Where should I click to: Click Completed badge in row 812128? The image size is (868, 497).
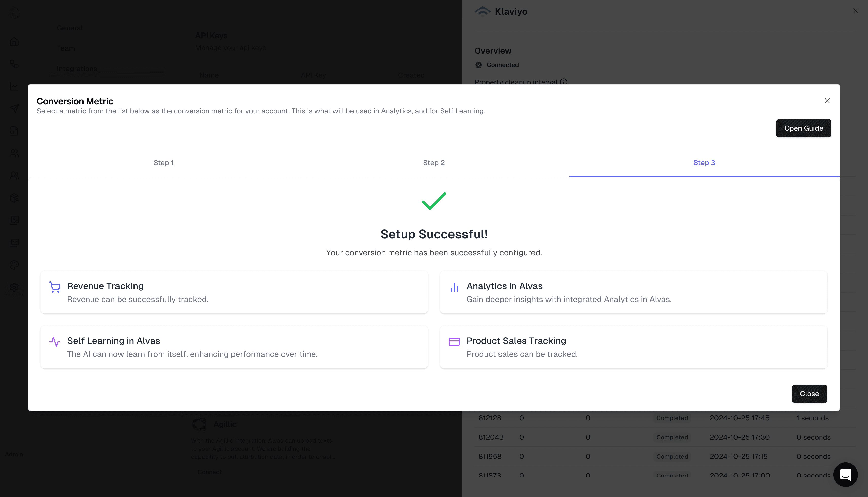coord(672,418)
